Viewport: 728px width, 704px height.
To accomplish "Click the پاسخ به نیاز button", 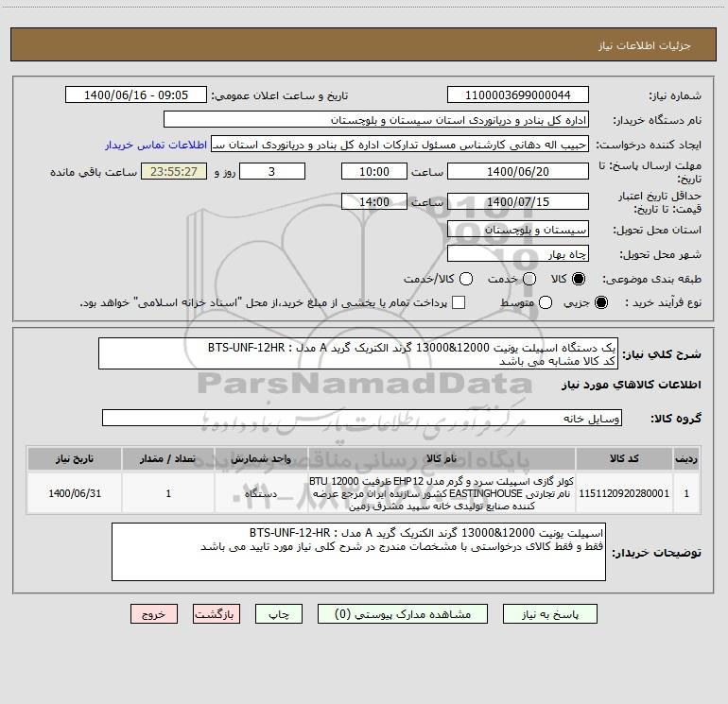I will coord(549,614).
